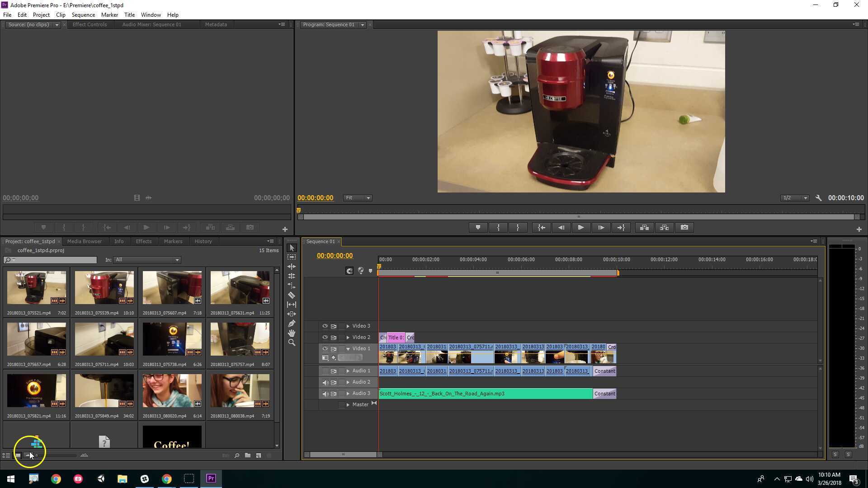This screenshot has height=488, width=868.
Task: Pick the Hand tool
Action: coord(292,331)
